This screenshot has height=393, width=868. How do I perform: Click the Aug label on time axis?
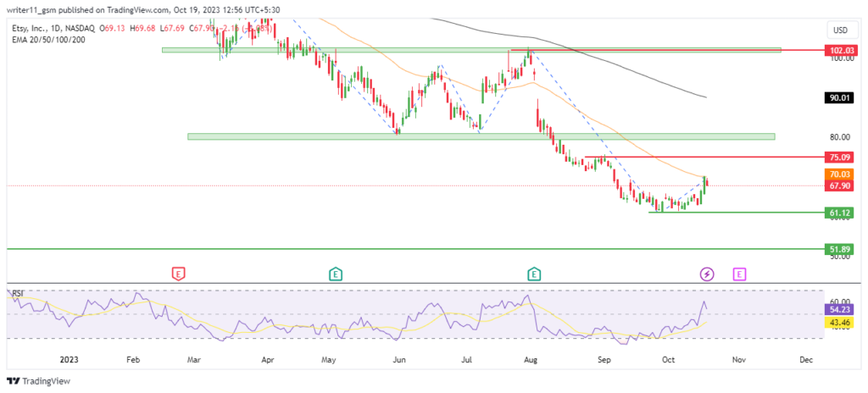point(531,360)
